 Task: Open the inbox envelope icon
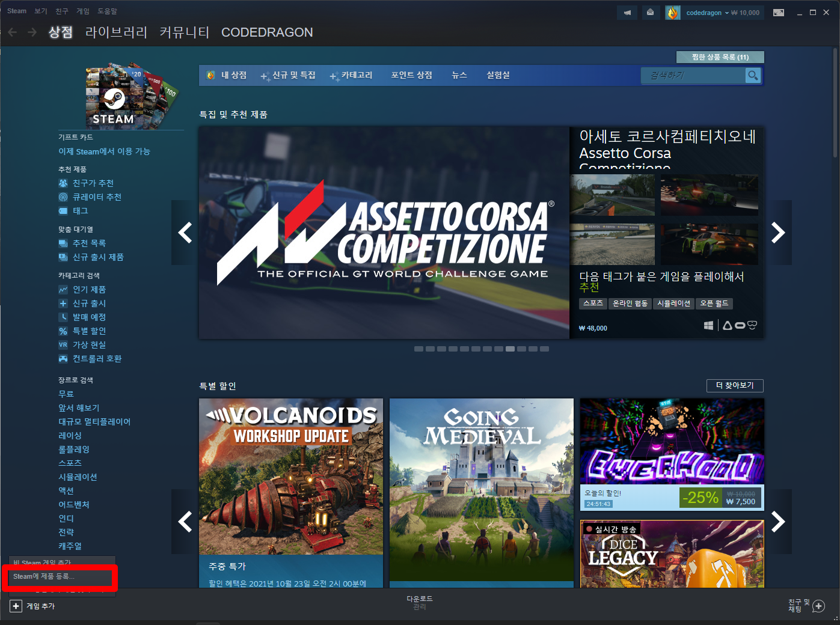651,13
